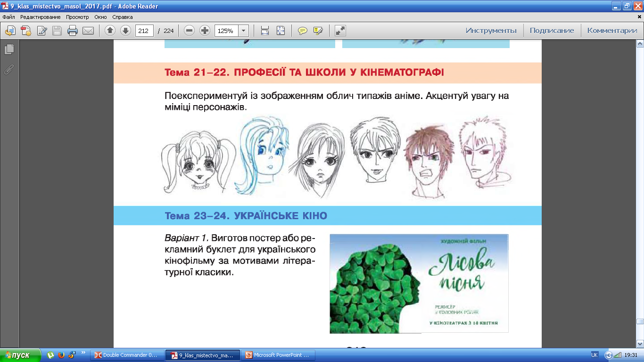Zoom in with the plus button
The height and width of the screenshot is (362, 644).
[205, 31]
